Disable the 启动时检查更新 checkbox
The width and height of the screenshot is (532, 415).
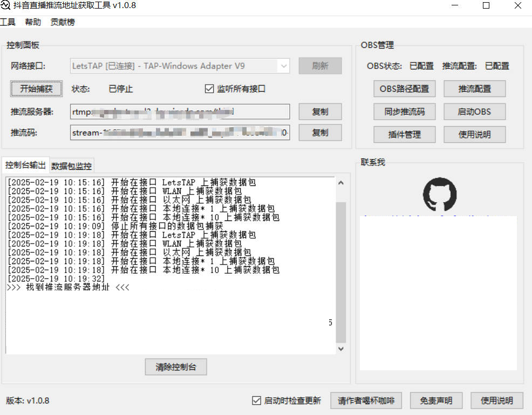point(256,400)
